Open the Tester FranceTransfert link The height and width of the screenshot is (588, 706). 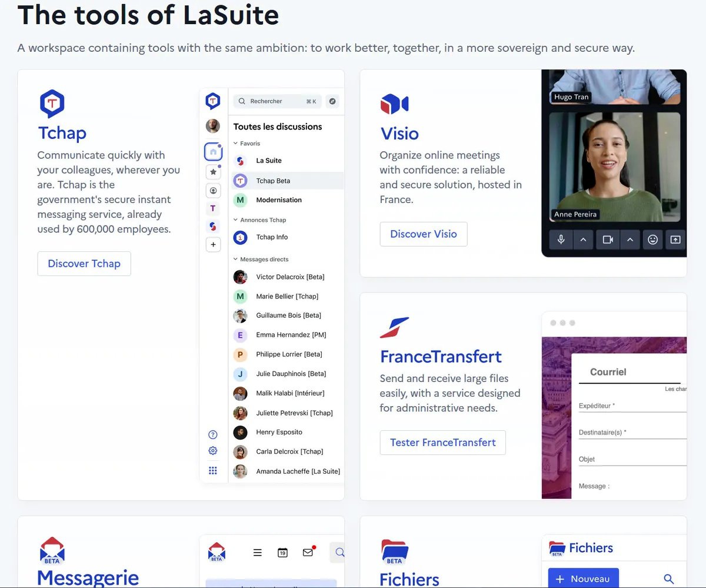tap(443, 443)
